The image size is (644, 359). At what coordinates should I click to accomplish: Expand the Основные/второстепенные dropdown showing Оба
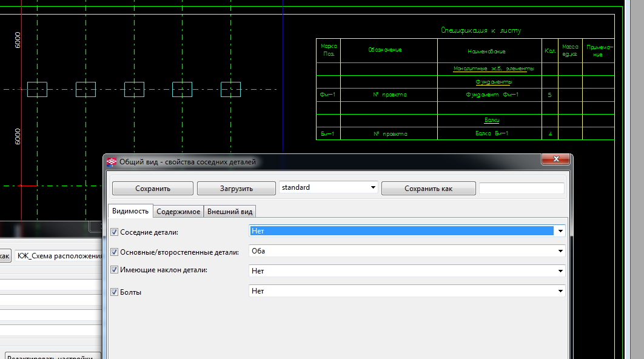(560, 251)
